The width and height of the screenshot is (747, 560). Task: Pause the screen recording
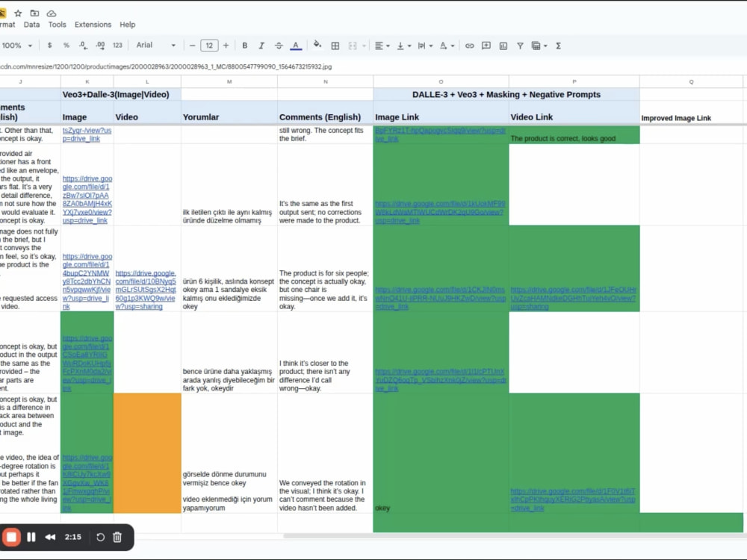(x=31, y=537)
